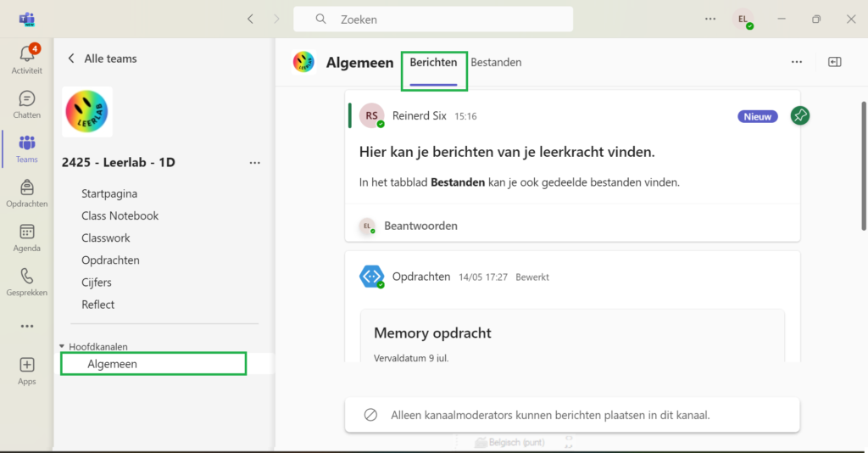The image size is (868, 453).
Task: Collapse the Hoofdkanalen section arrow
Action: tap(61, 346)
